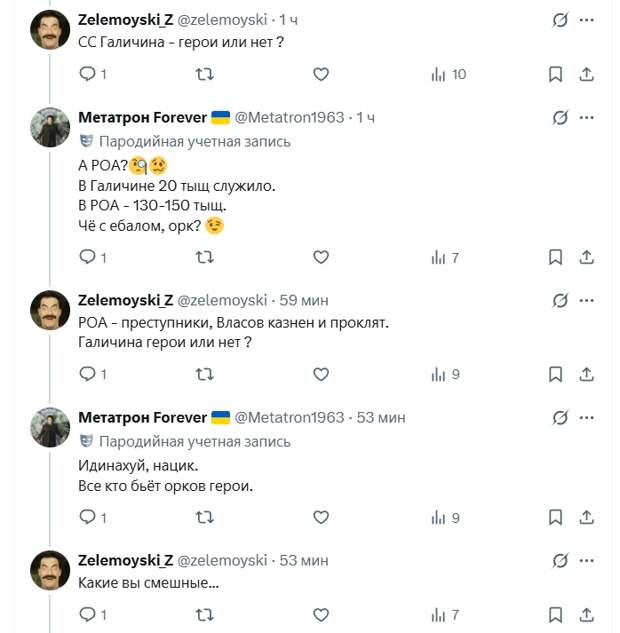Reply to the 'Какие вы смешные...' tweet
Screen dimensions: 620x633
coord(87,614)
